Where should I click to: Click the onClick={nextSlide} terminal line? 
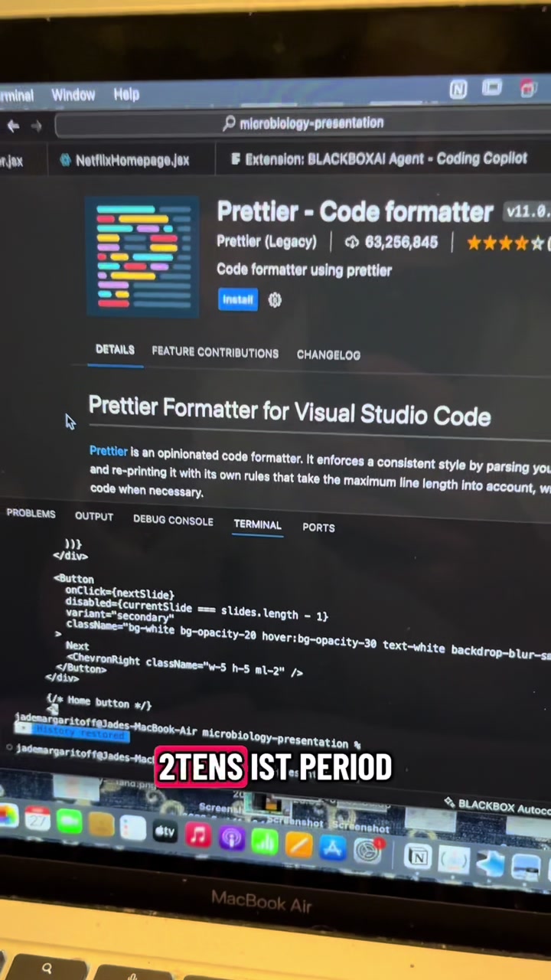pyautogui.click(x=119, y=593)
